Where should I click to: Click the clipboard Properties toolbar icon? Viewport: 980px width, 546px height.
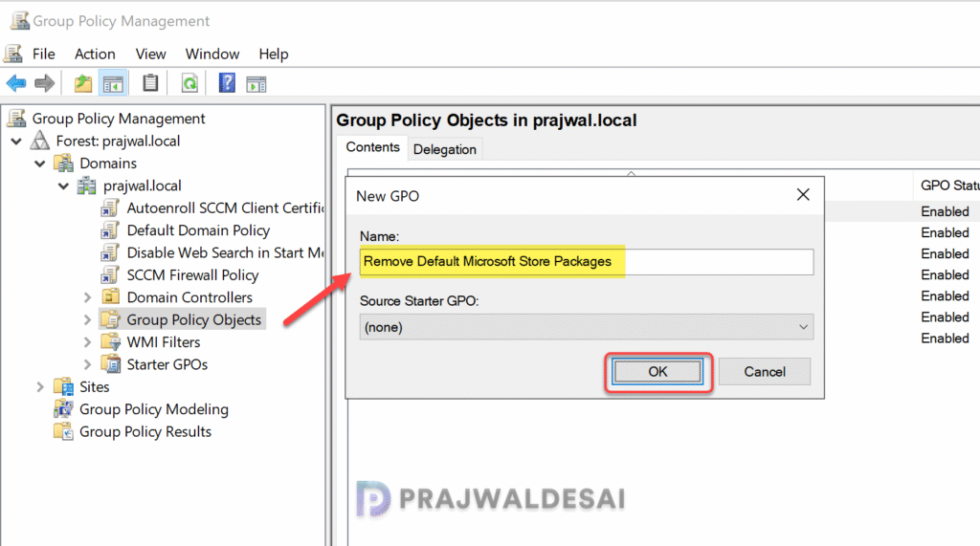[150, 83]
